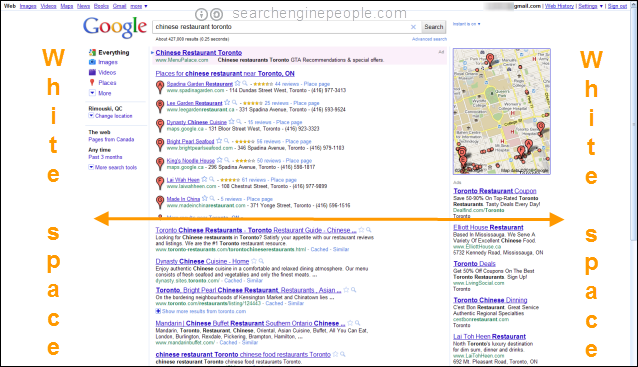Click map marker A beside Spadina Garden Restaurant
638x367 pixels.
(x=160, y=87)
